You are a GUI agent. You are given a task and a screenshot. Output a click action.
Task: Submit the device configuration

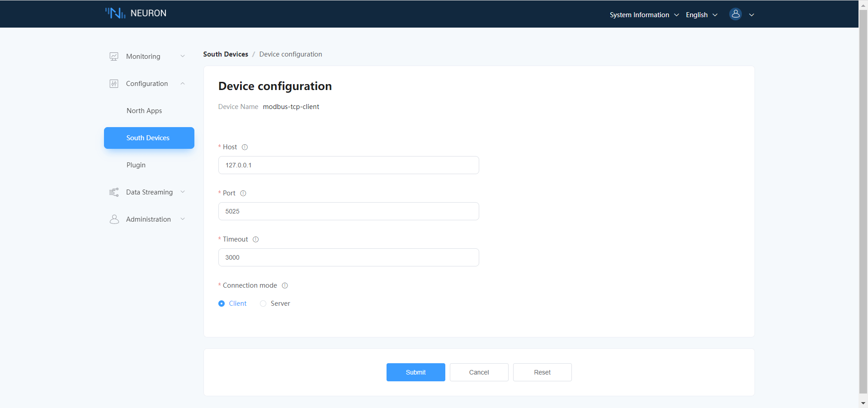click(x=415, y=372)
